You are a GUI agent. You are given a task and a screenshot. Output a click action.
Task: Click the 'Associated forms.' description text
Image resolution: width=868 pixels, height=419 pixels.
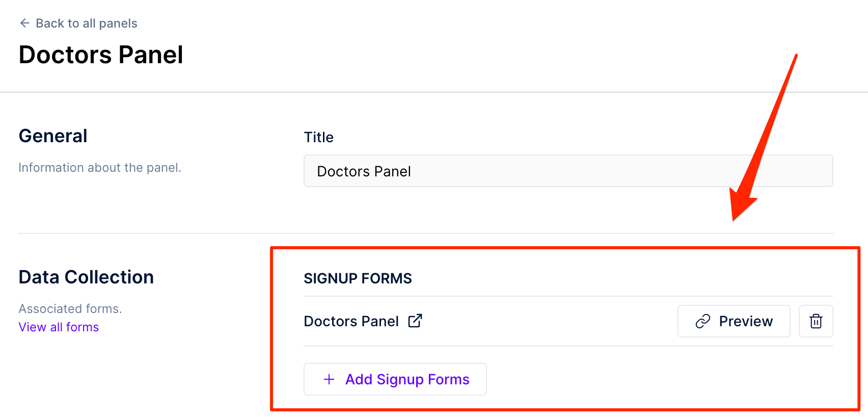(70, 309)
